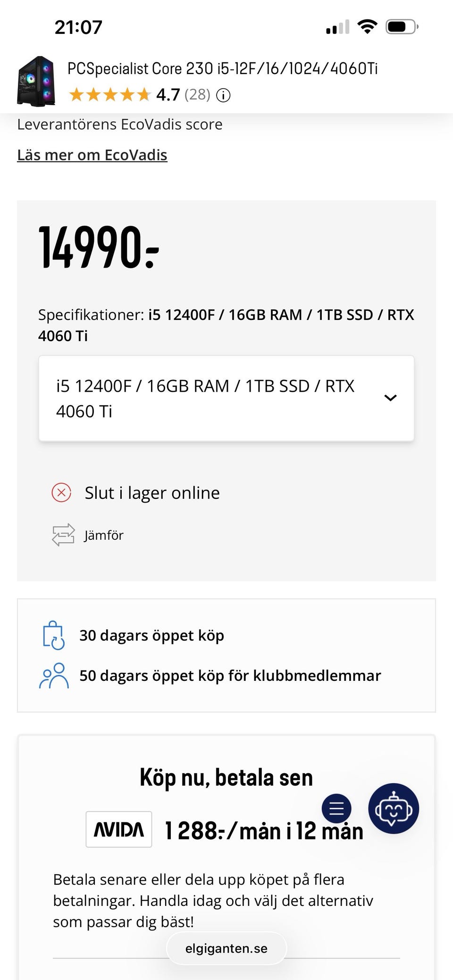The width and height of the screenshot is (453, 980).
Task: Tap the info icon beside the rating
Action: (223, 95)
